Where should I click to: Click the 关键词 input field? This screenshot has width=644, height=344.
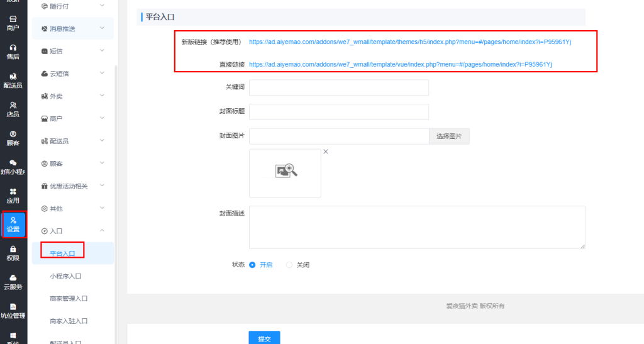338,87
